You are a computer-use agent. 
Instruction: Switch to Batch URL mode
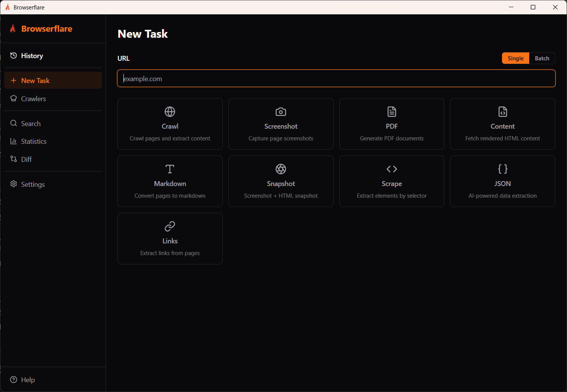[x=542, y=58]
